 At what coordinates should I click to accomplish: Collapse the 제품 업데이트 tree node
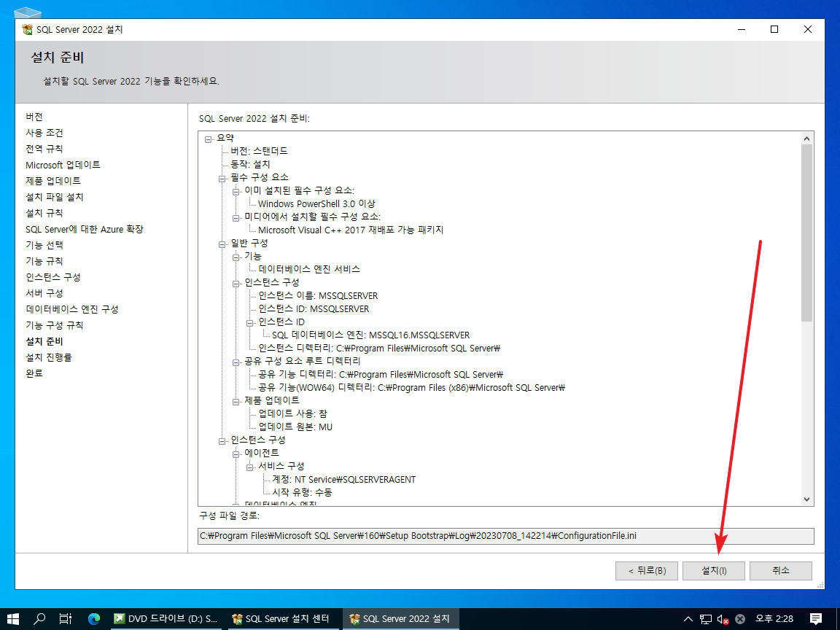[x=236, y=402]
